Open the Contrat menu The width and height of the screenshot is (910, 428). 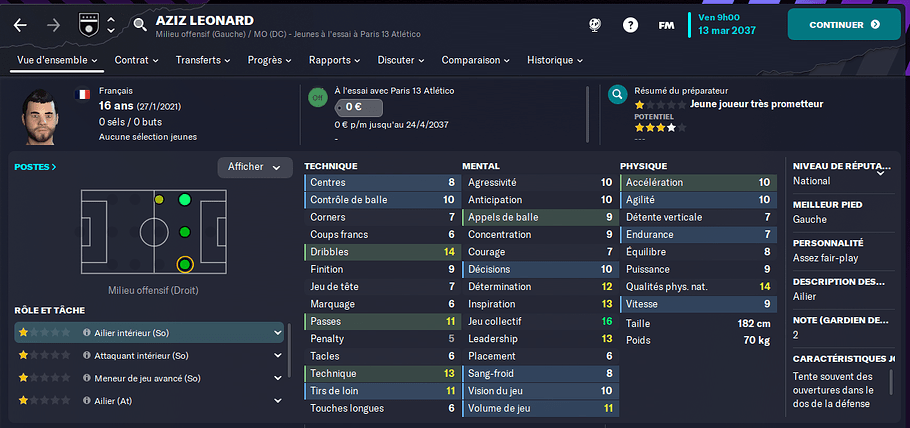tap(136, 60)
